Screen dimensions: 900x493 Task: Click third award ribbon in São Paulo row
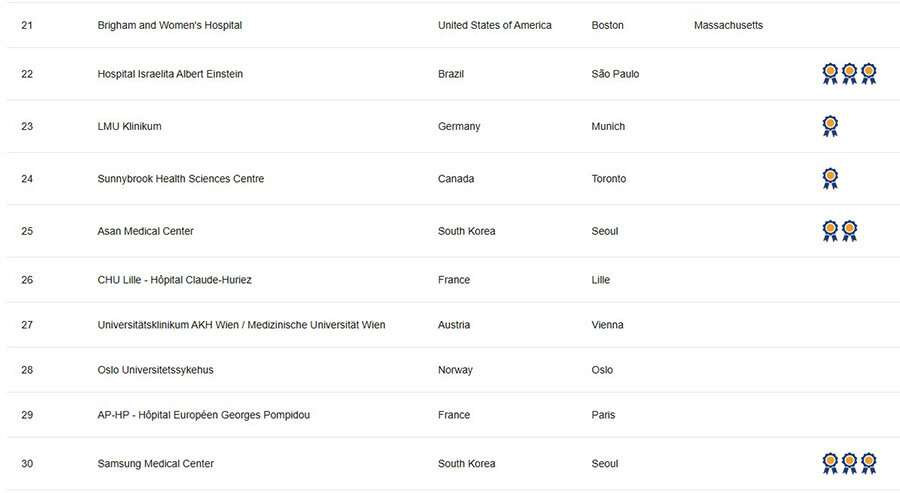[x=868, y=73]
